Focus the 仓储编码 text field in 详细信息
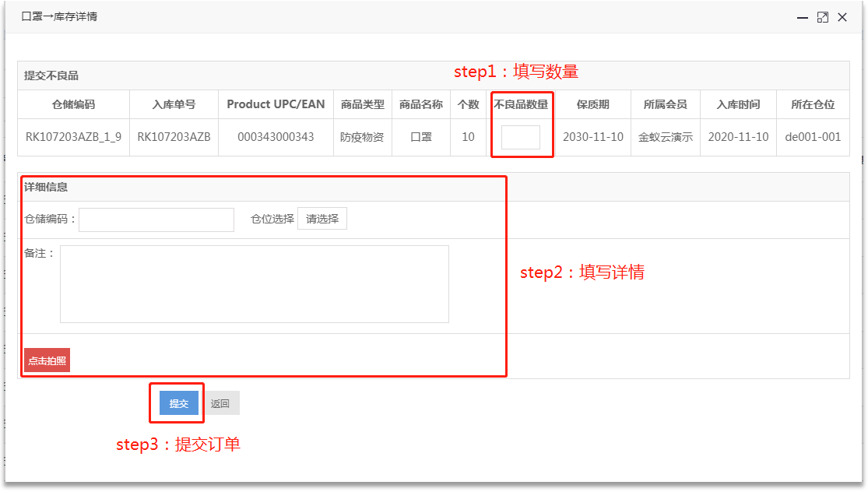 point(156,220)
